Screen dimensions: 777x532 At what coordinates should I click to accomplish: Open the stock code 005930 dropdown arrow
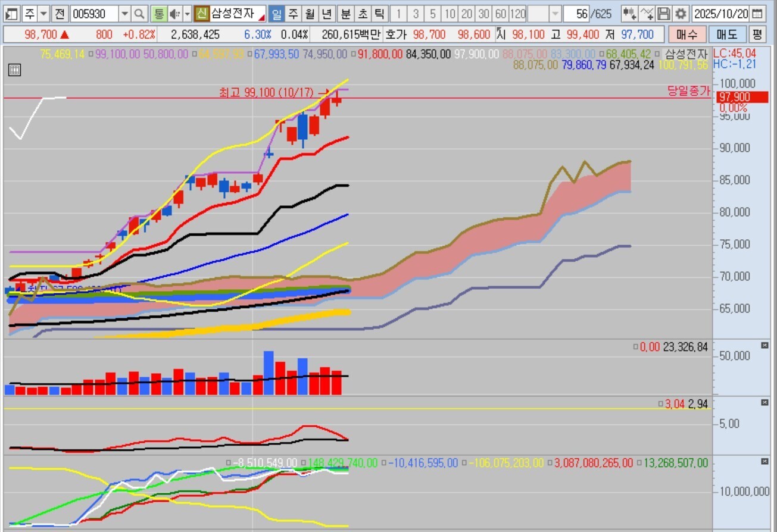coord(124,14)
